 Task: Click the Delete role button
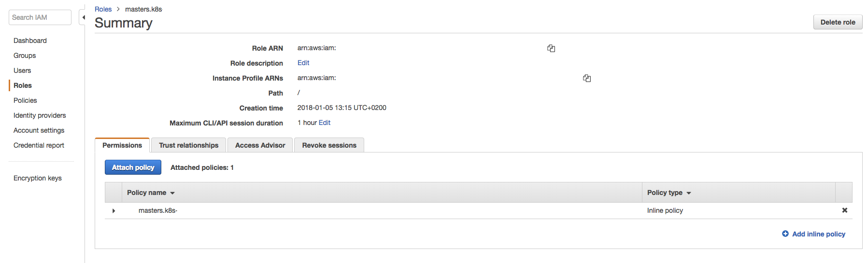click(838, 22)
